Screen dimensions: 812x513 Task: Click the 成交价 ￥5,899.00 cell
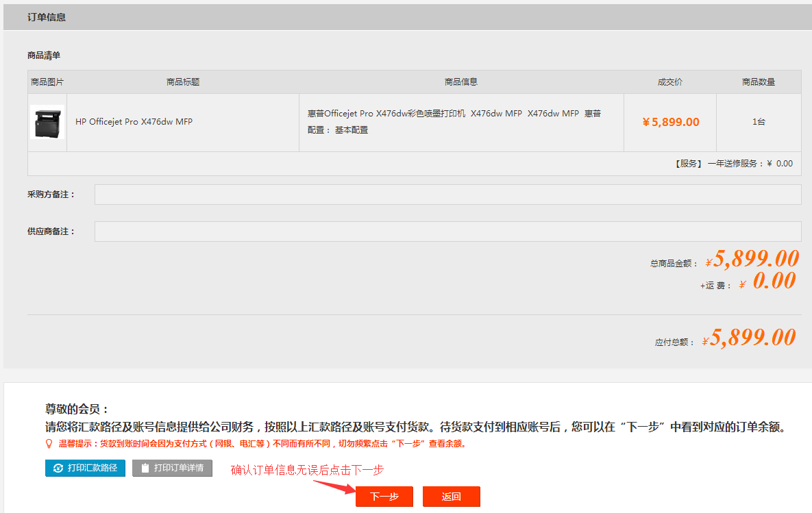(670, 122)
